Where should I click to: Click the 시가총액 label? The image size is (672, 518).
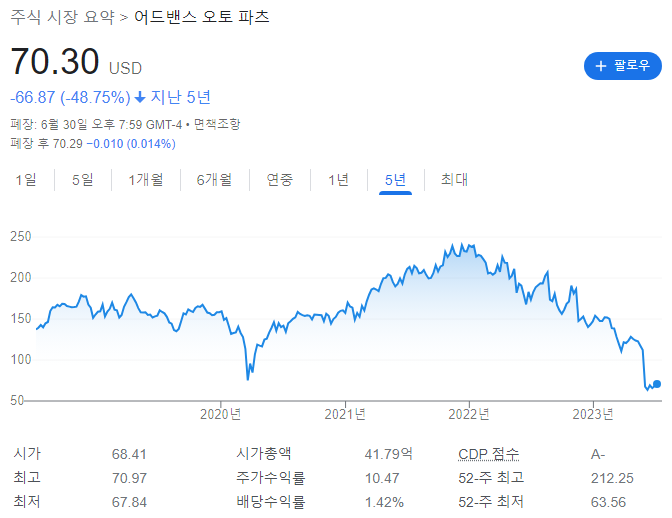pyautogui.click(x=264, y=454)
